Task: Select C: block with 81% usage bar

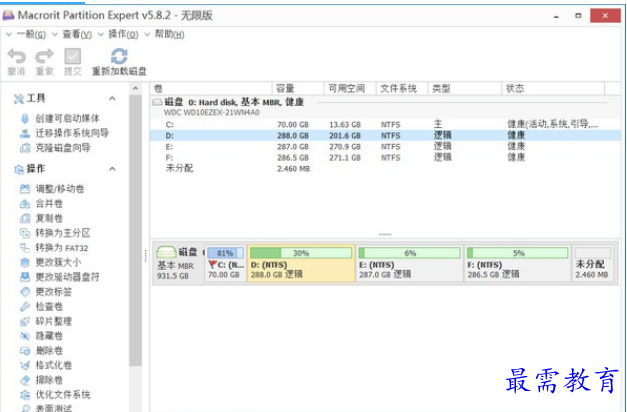Action: [x=226, y=264]
